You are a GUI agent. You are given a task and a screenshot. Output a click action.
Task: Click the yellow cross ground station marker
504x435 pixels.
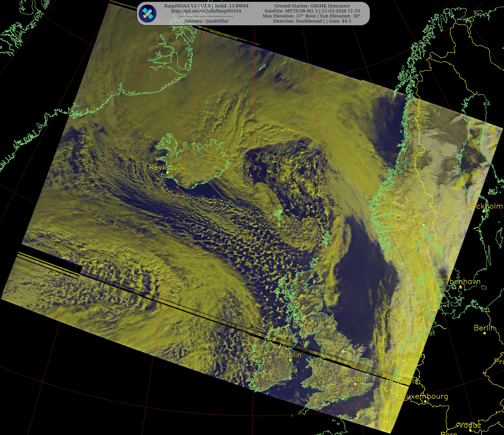[343, 351]
